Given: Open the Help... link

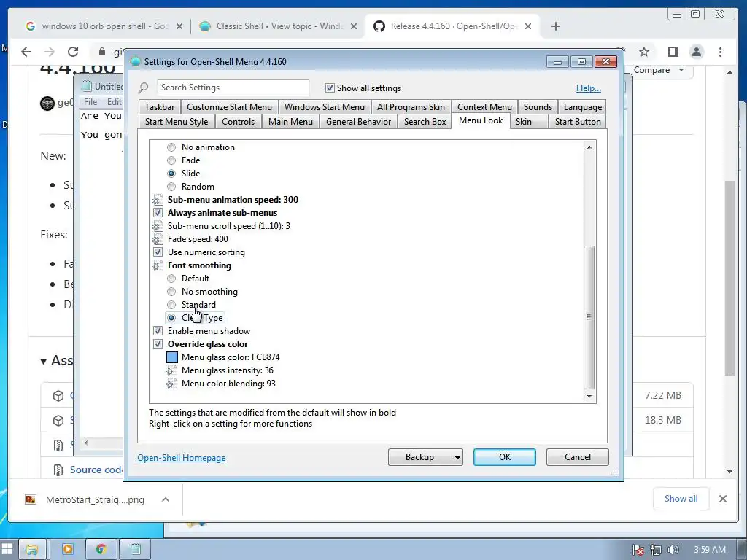Looking at the screenshot, I should (x=589, y=88).
